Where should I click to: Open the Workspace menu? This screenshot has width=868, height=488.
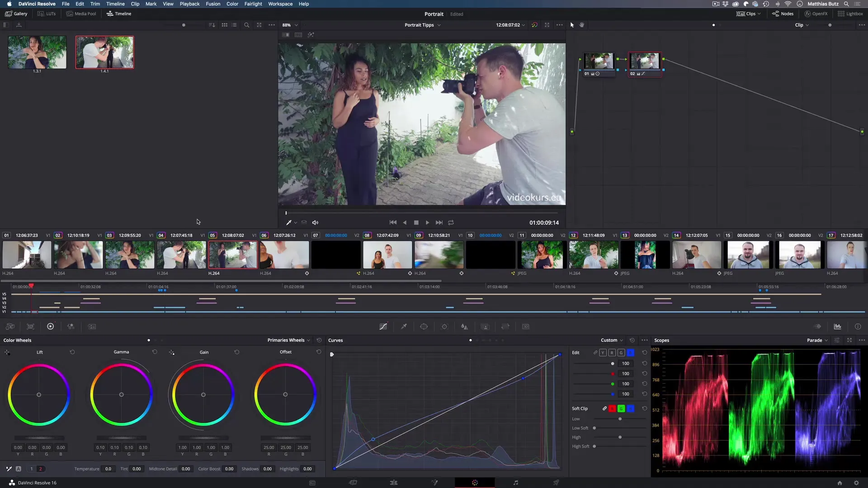point(280,4)
